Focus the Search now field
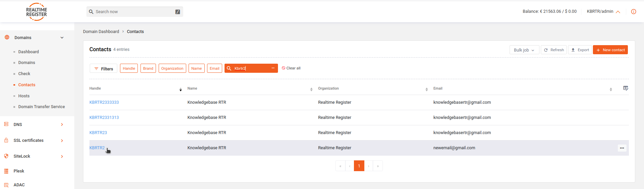This screenshot has width=644, height=189. pyautogui.click(x=134, y=12)
